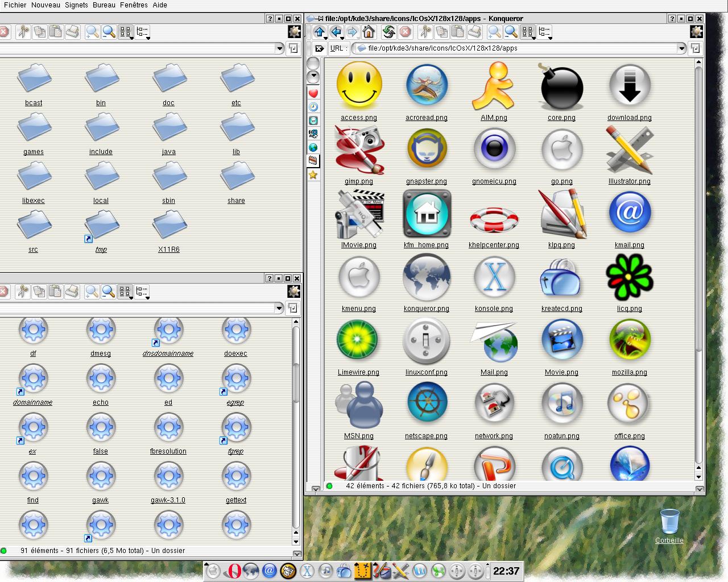Click the status line '42 éléments - 42 fichiers'
Screen dimensions: 728x582
tap(431, 486)
